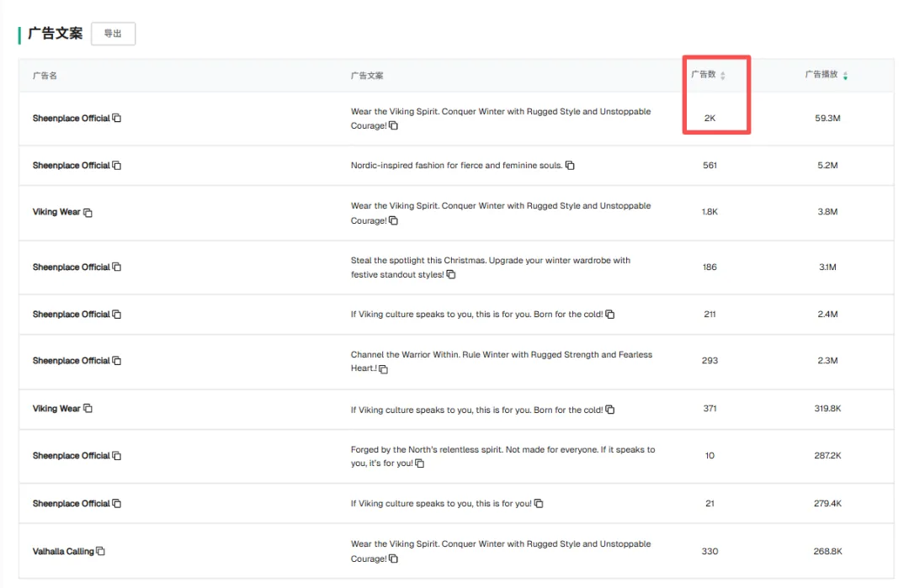909x588 pixels.
Task: Open Sheenplace Official in the 561 row
Action: [x=71, y=166]
